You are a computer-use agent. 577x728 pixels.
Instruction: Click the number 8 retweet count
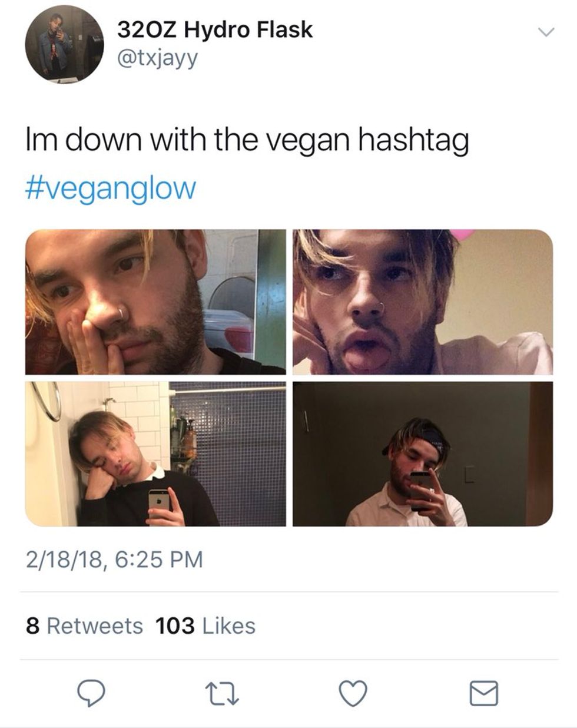tap(32, 626)
